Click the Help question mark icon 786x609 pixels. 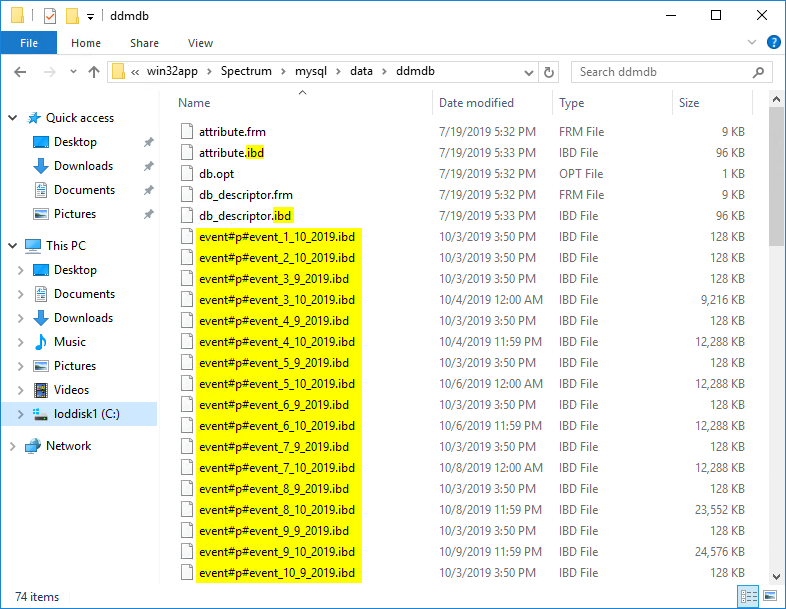point(773,43)
